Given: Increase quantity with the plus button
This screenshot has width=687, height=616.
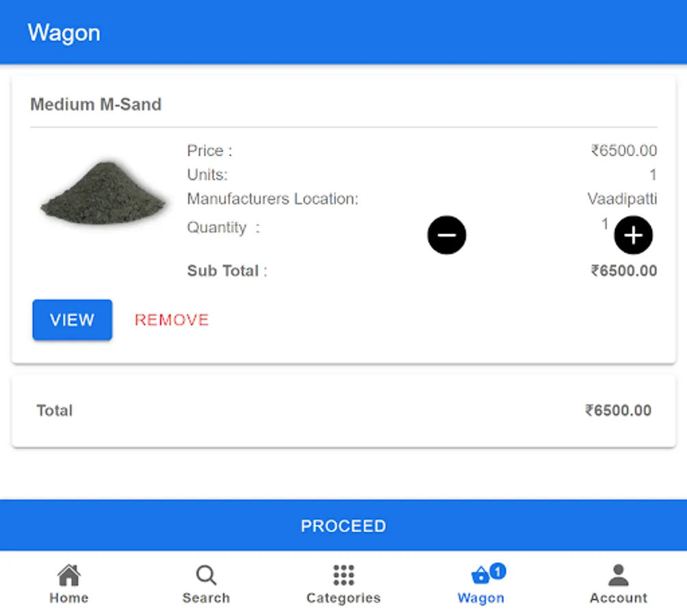Looking at the screenshot, I should [x=633, y=235].
